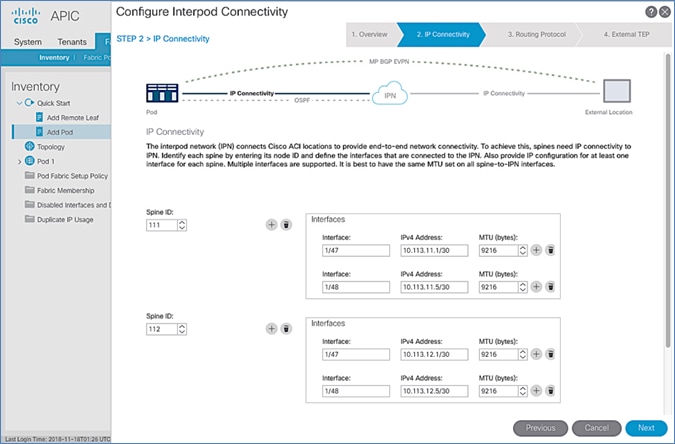Click the Cancel button
Screen dimensions: 675x444
tap(596, 428)
